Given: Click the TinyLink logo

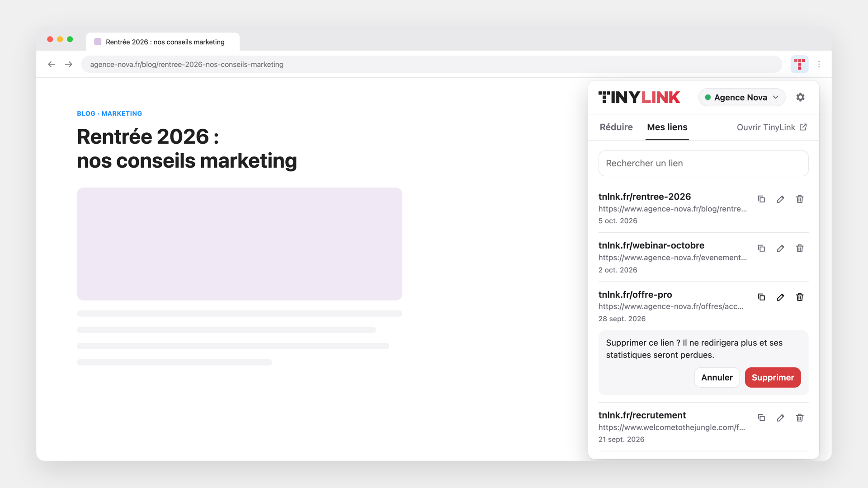Looking at the screenshot, I should [x=639, y=97].
